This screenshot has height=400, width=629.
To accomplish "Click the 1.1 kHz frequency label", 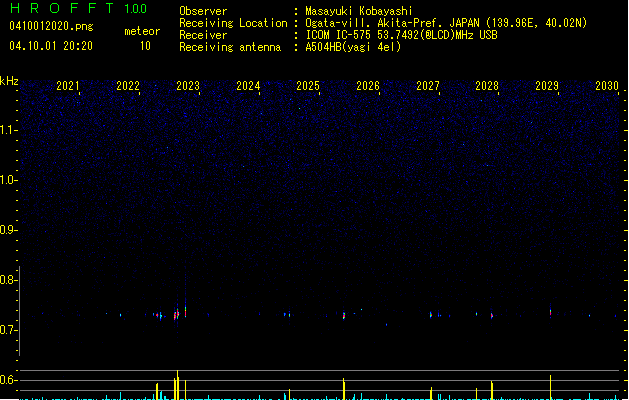I will point(8,130).
